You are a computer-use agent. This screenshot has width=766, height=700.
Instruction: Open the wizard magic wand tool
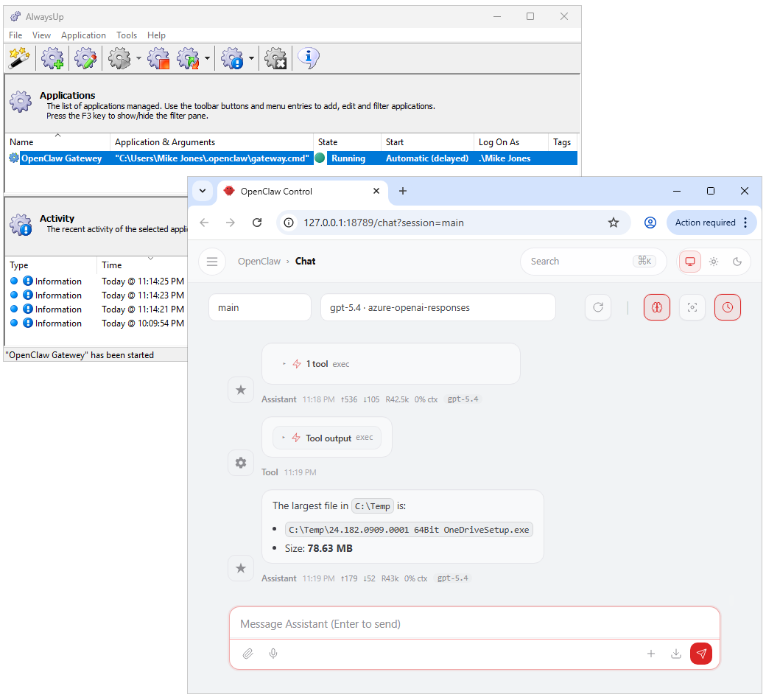[18, 58]
